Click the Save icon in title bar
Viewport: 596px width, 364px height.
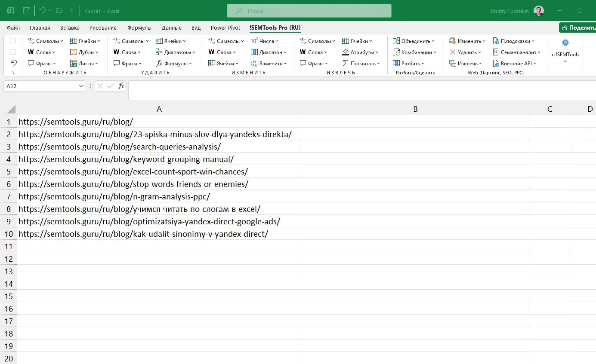coord(27,11)
